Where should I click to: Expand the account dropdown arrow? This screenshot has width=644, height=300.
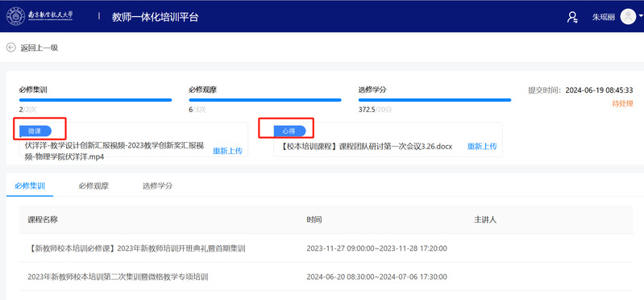point(641,17)
